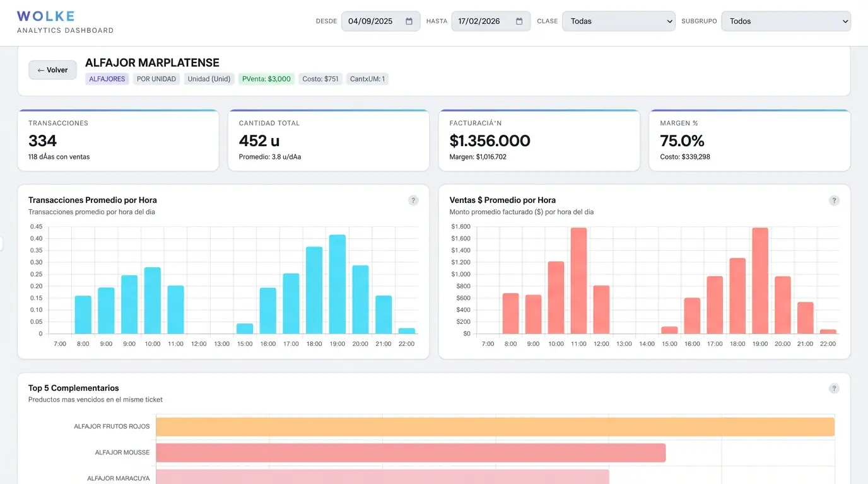Open the CLASE dropdown showing Todas
Image resolution: width=868 pixels, height=484 pixels.
click(618, 21)
